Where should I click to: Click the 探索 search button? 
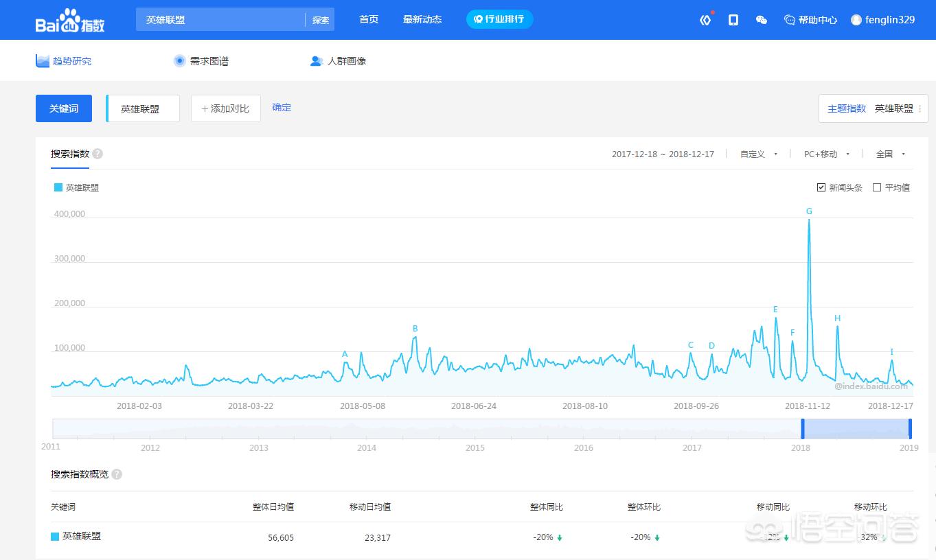(321, 20)
